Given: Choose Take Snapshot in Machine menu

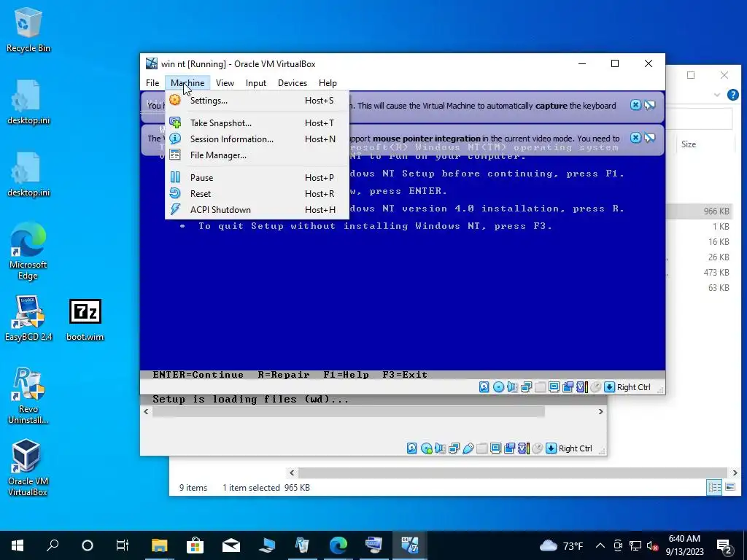Looking at the screenshot, I should (257, 122).
